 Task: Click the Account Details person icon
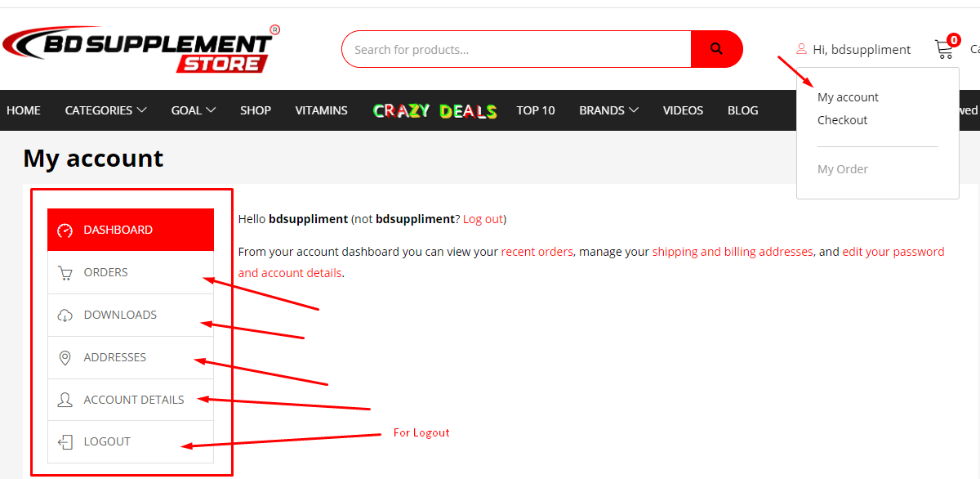[65, 401]
